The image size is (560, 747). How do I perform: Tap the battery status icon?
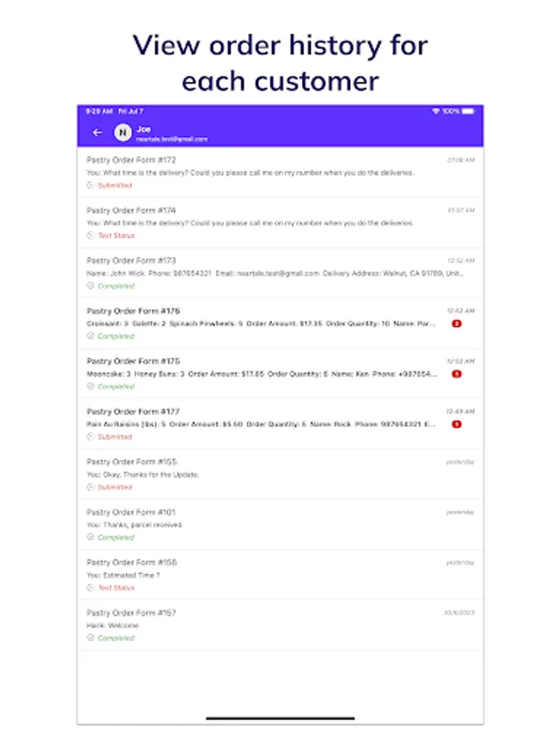468,111
